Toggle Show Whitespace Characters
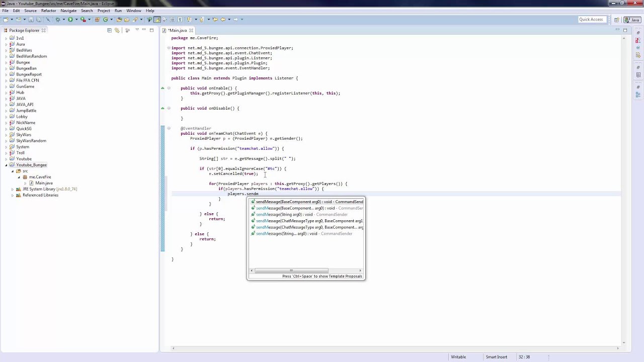Screen dimensions: 644x362 tap(180, 20)
